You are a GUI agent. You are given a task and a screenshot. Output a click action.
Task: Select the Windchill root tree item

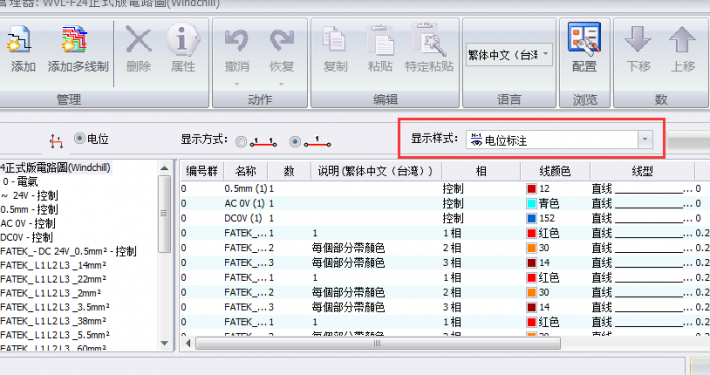click(55, 168)
